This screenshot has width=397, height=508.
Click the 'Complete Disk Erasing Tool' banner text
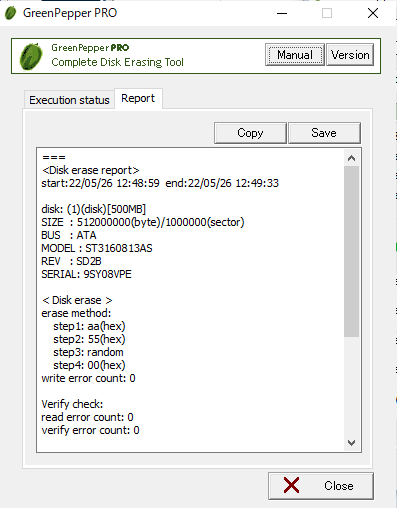click(x=117, y=62)
